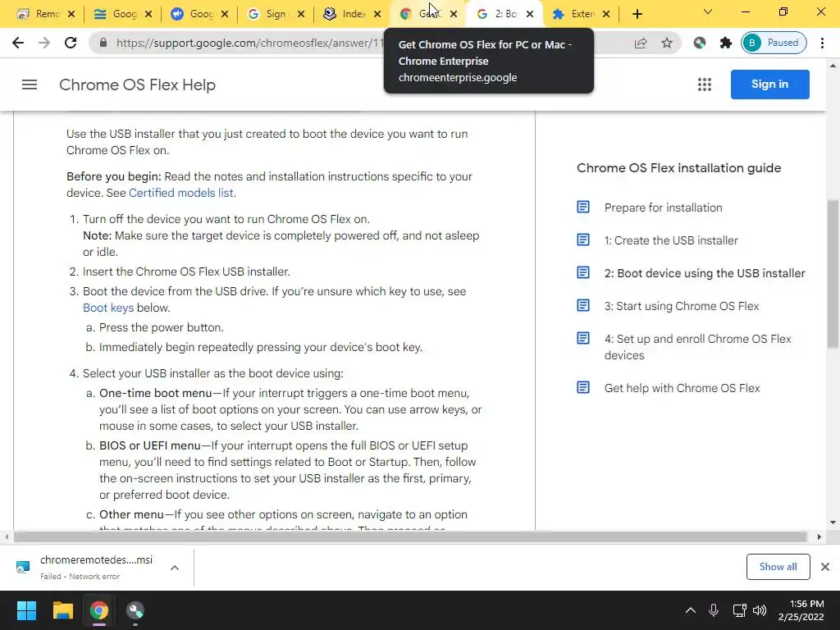Open File Explorer from taskbar
Image resolution: width=840 pixels, height=630 pixels.
62,610
